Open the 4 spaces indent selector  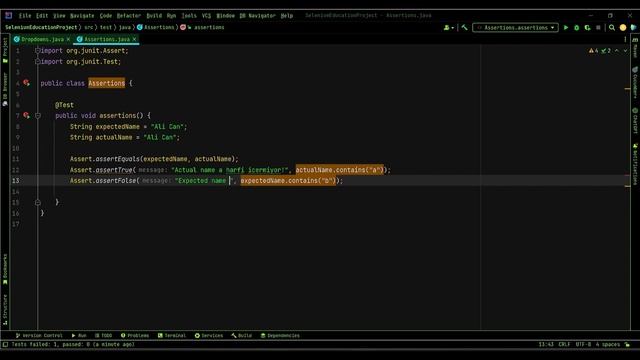tap(607, 344)
